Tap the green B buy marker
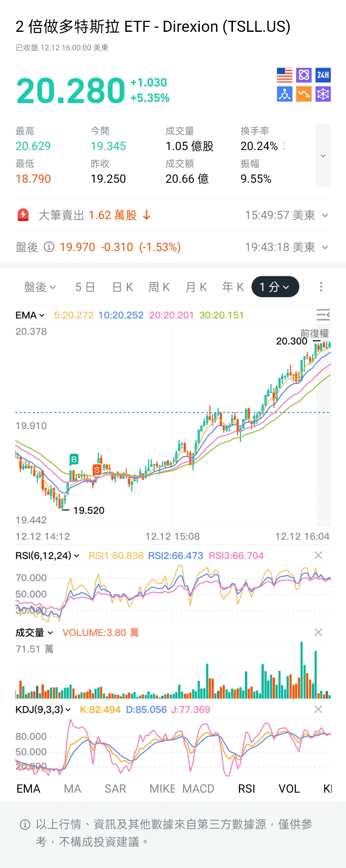This screenshot has height=868, width=346. tap(74, 460)
